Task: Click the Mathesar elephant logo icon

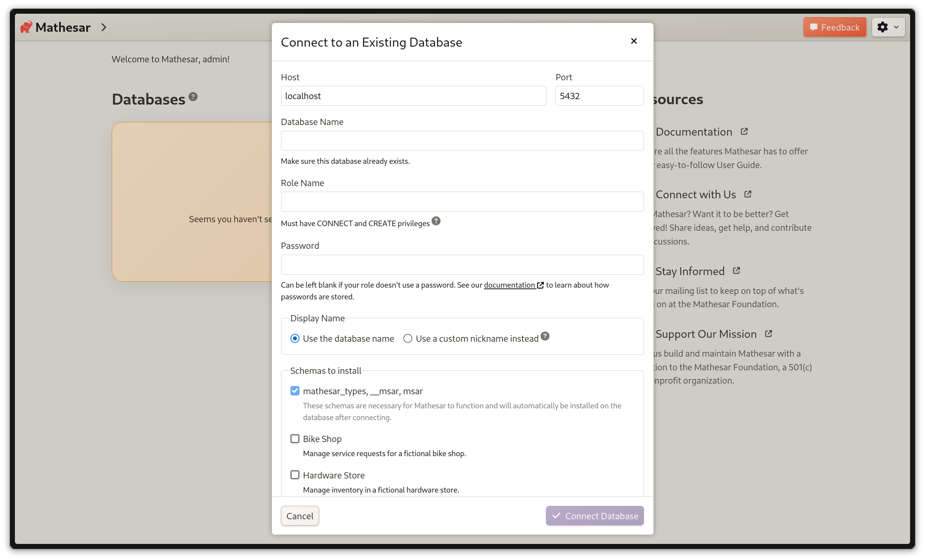Action: tap(26, 27)
